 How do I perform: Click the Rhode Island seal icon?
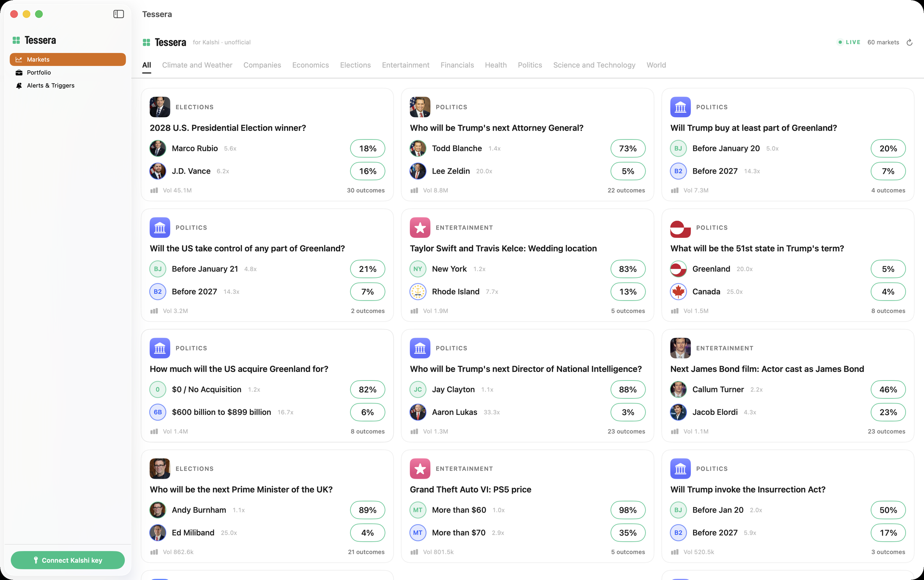pyautogui.click(x=418, y=292)
